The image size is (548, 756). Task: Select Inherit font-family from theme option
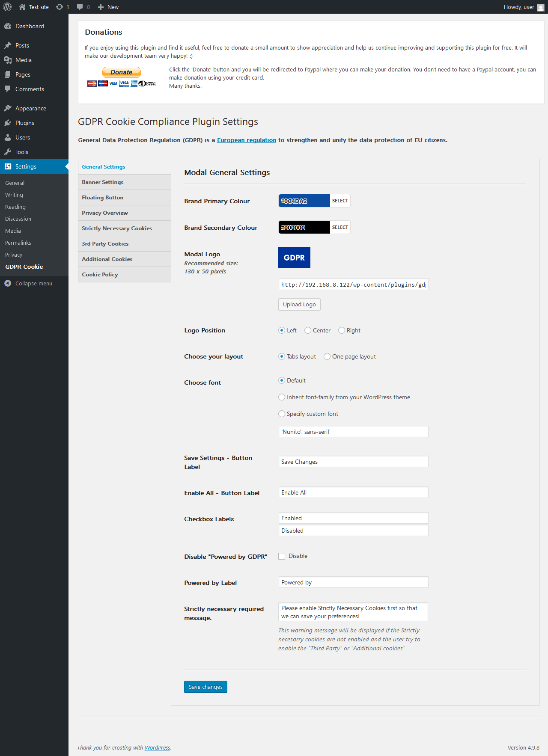282,397
